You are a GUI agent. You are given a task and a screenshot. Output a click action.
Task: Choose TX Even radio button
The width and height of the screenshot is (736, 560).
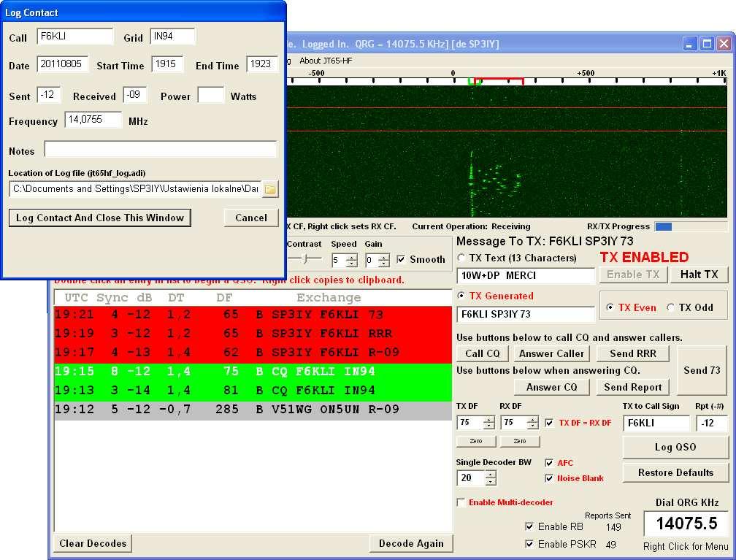[x=610, y=307]
